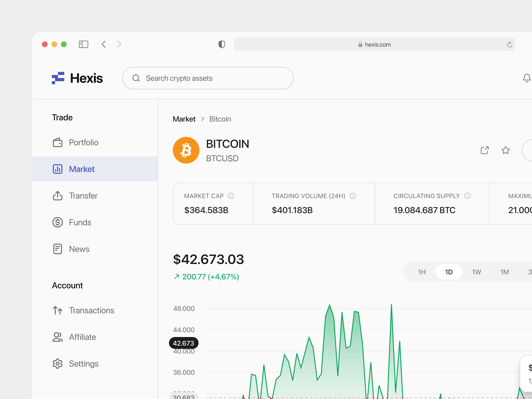Click the Transfer upload icon

[x=58, y=196]
